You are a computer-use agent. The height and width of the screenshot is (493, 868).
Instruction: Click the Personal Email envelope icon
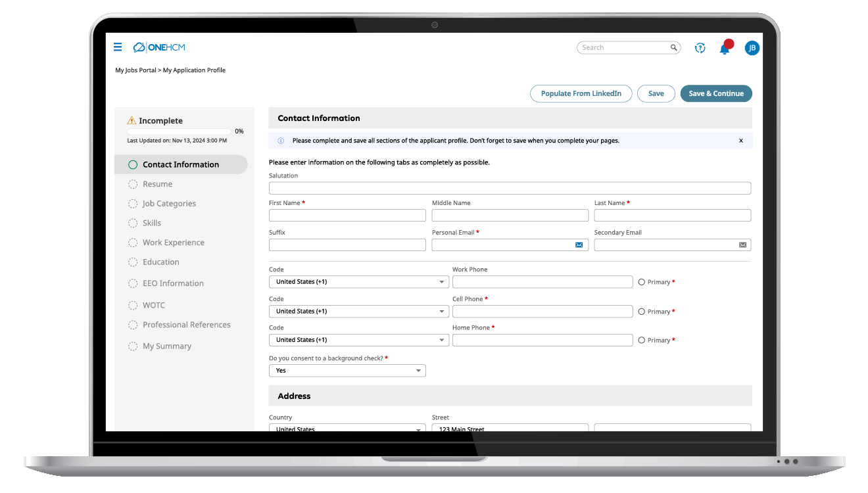(x=579, y=245)
